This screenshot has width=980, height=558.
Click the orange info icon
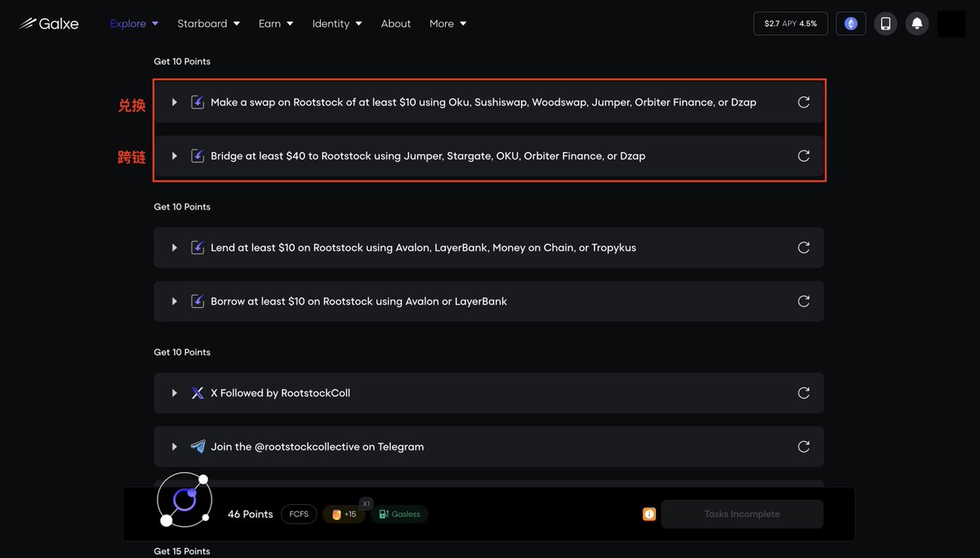tap(649, 514)
